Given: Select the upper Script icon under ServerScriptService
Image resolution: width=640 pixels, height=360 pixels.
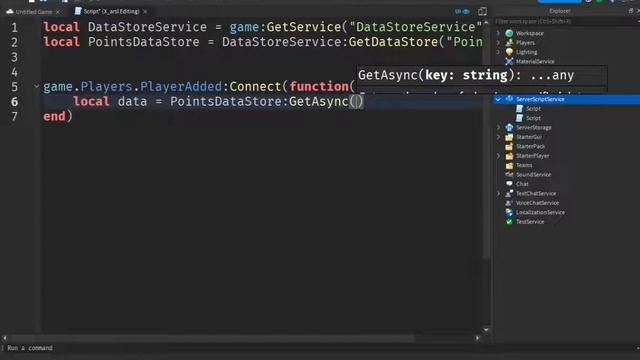Looking at the screenshot, I should coord(519,109).
